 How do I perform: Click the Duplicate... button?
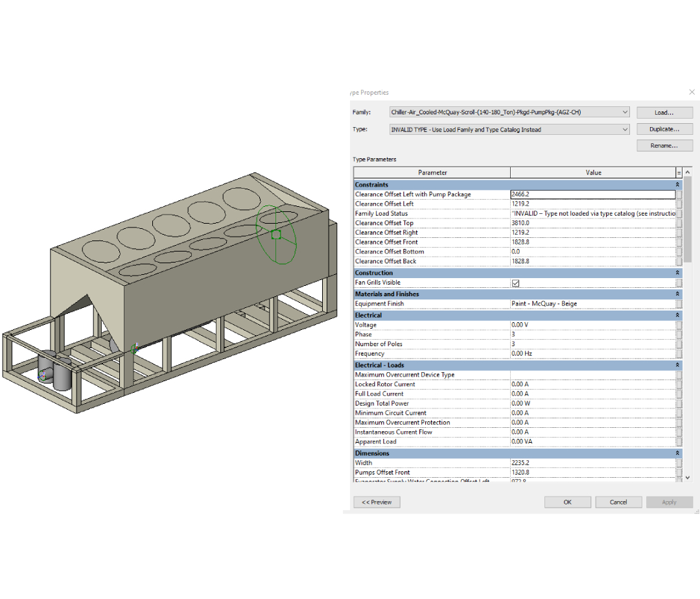(664, 130)
